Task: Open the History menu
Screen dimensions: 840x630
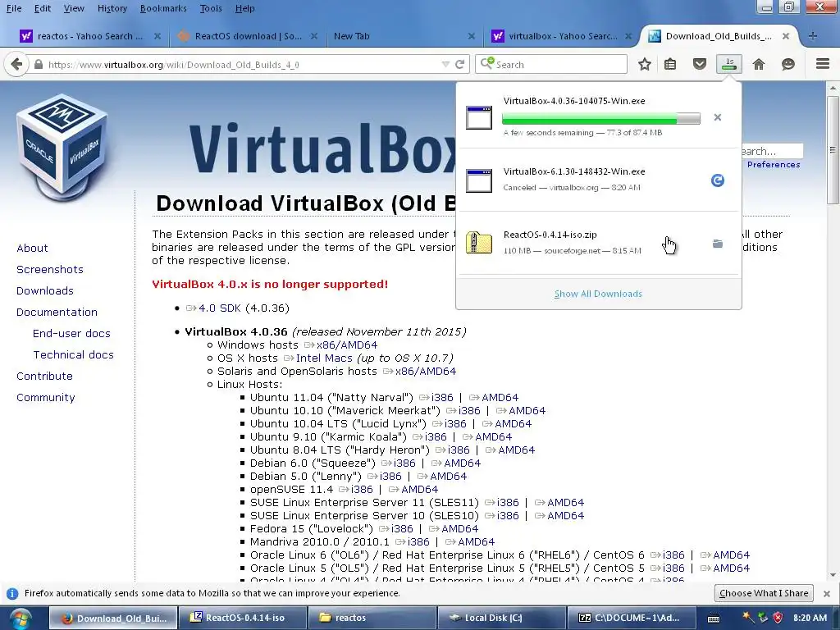Action: click(x=112, y=8)
